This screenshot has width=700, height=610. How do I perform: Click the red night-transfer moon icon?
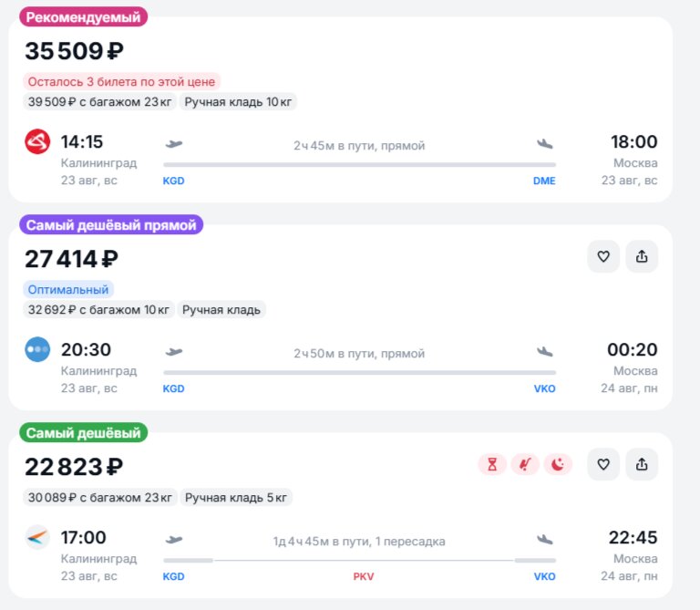click(x=558, y=464)
